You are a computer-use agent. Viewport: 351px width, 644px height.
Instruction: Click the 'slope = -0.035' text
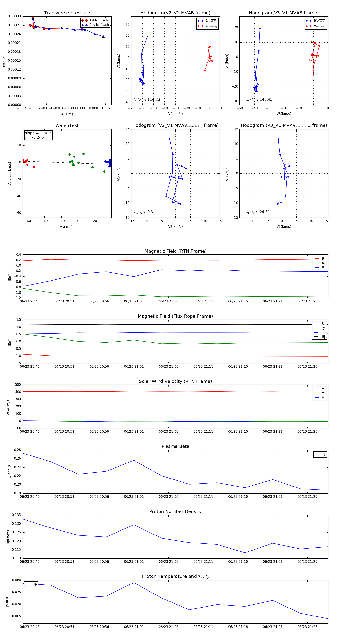click(x=38, y=133)
